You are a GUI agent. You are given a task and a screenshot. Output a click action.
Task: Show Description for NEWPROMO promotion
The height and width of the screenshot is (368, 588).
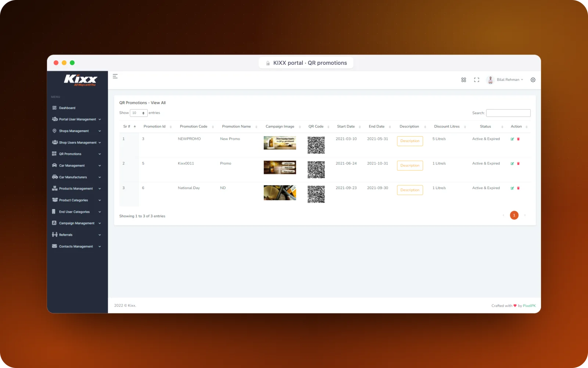coord(410,141)
